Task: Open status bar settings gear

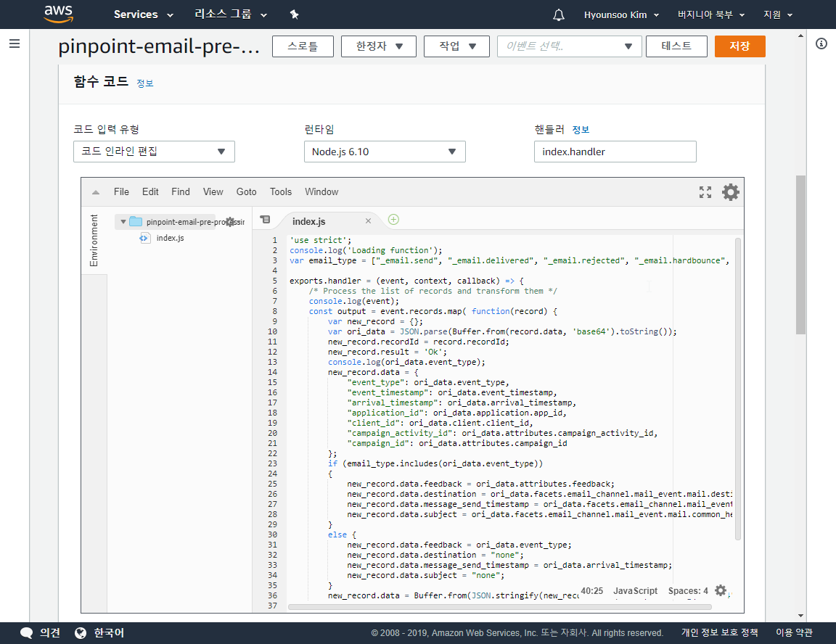Action: point(721,590)
